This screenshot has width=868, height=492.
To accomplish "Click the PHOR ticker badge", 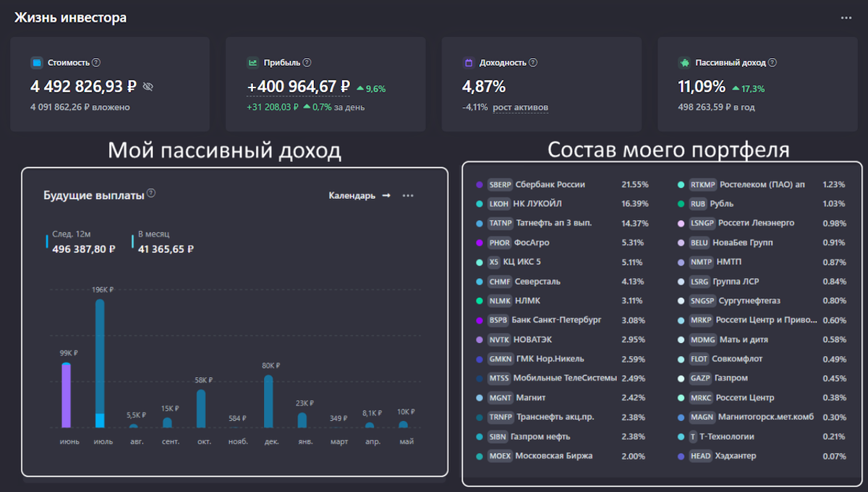I will [x=499, y=242].
